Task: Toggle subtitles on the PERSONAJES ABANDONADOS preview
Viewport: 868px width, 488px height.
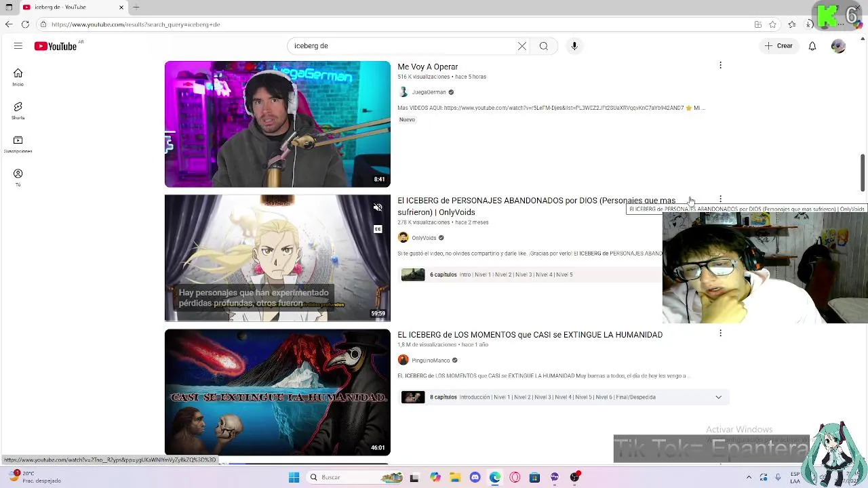Action: pos(378,229)
